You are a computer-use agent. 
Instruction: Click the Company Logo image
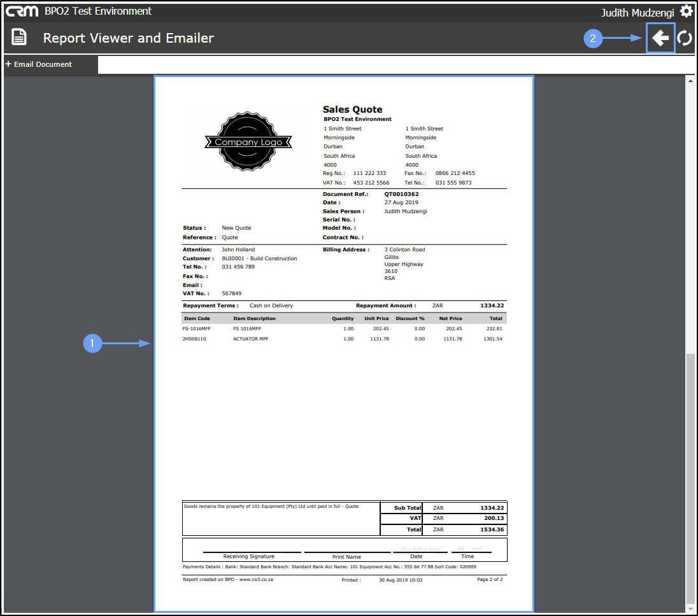tap(248, 141)
